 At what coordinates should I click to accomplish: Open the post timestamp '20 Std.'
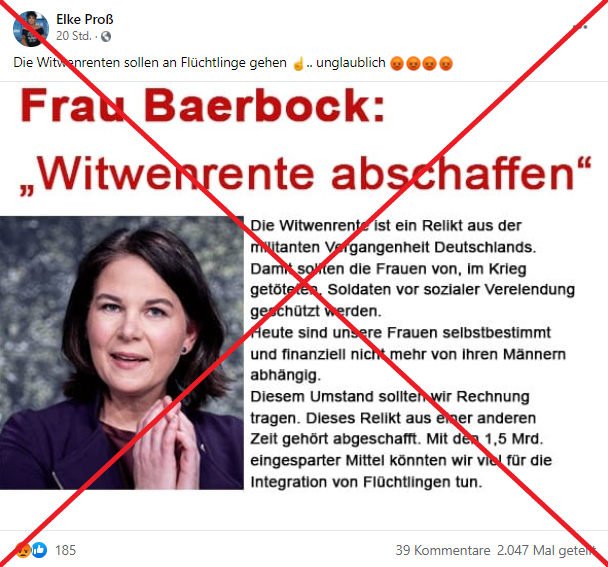pyautogui.click(x=74, y=36)
